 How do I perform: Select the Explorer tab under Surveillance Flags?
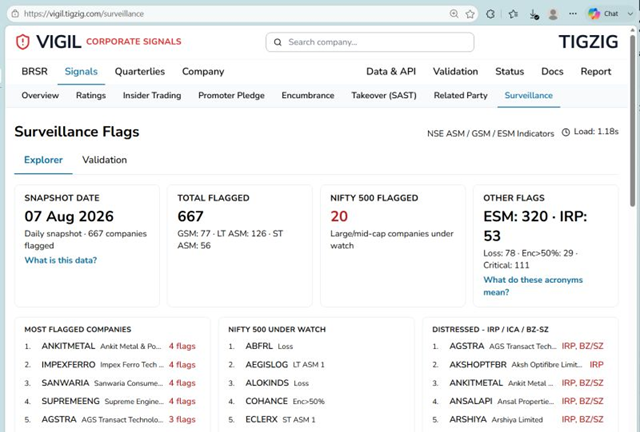tap(43, 160)
